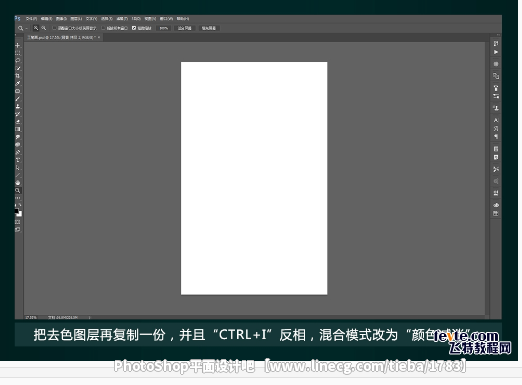
Task: Click the Ps application logo
Action: (18, 19)
